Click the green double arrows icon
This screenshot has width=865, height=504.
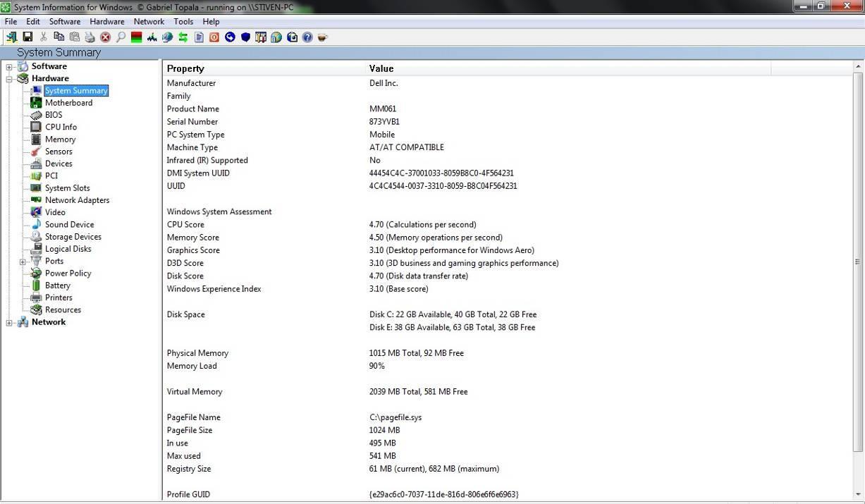183,37
